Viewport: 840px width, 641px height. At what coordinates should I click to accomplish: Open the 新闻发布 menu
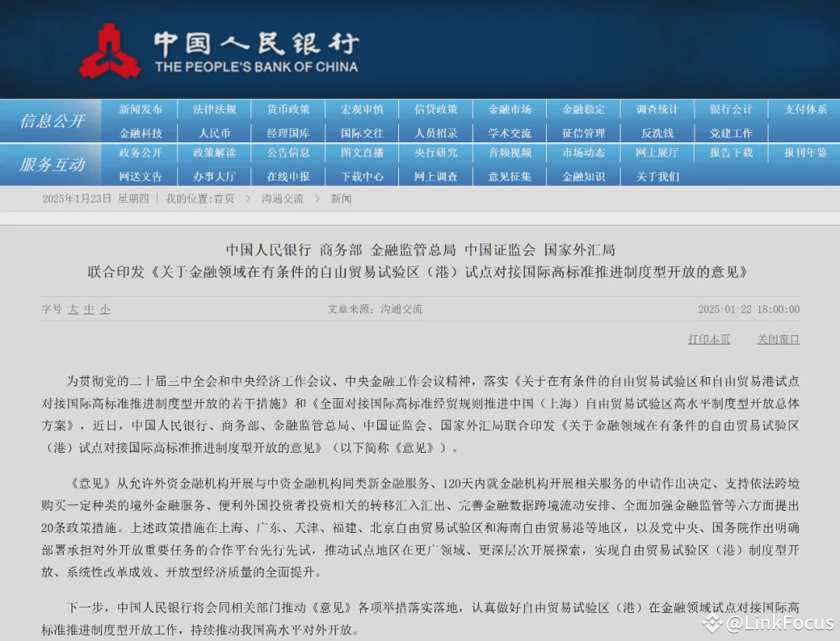(142, 109)
